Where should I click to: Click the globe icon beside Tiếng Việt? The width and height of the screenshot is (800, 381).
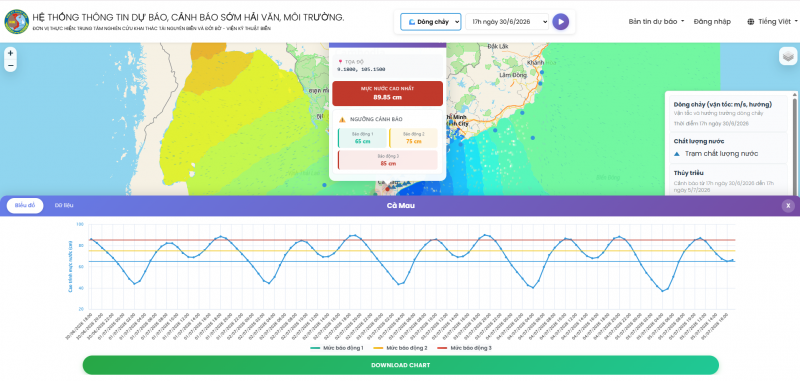click(751, 22)
